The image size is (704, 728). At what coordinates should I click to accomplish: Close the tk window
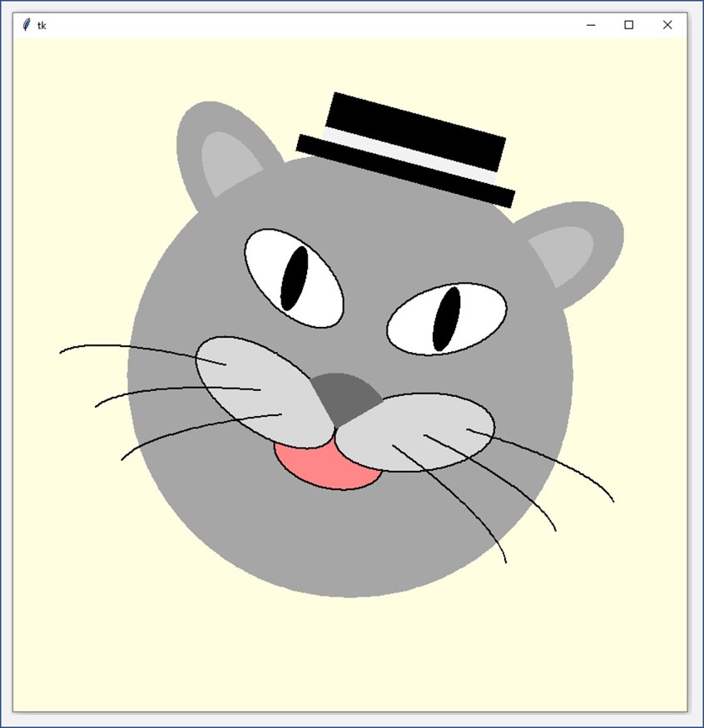[667, 25]
